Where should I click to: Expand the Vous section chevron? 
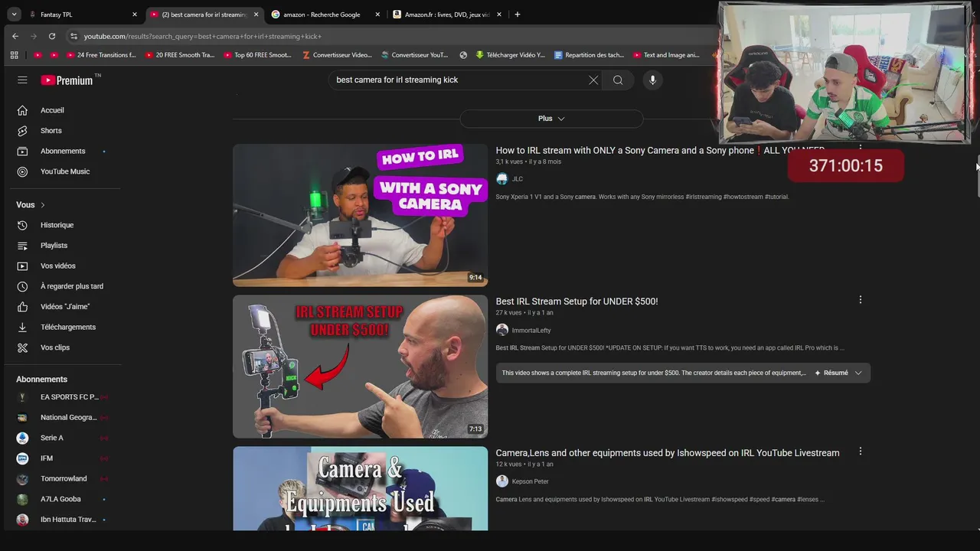click(43, 205)
